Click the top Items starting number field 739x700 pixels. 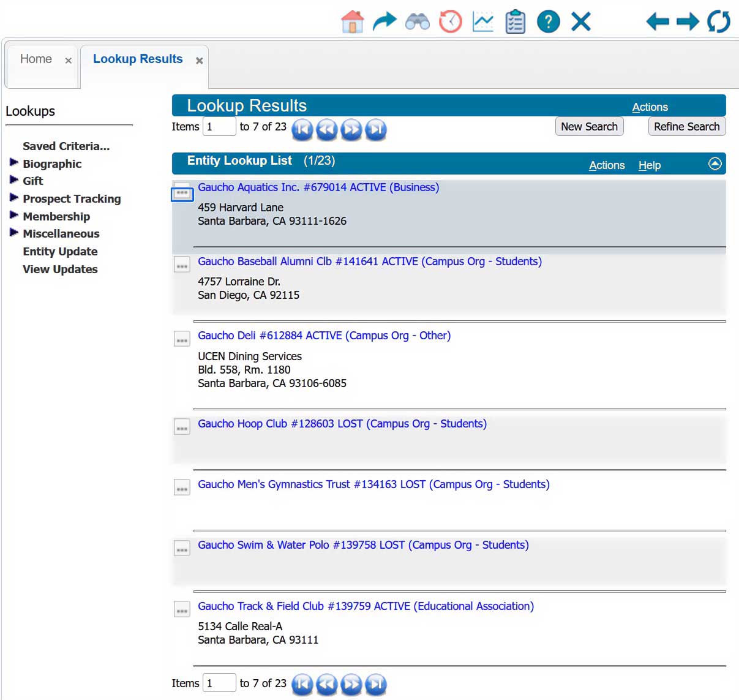[219, 127]
